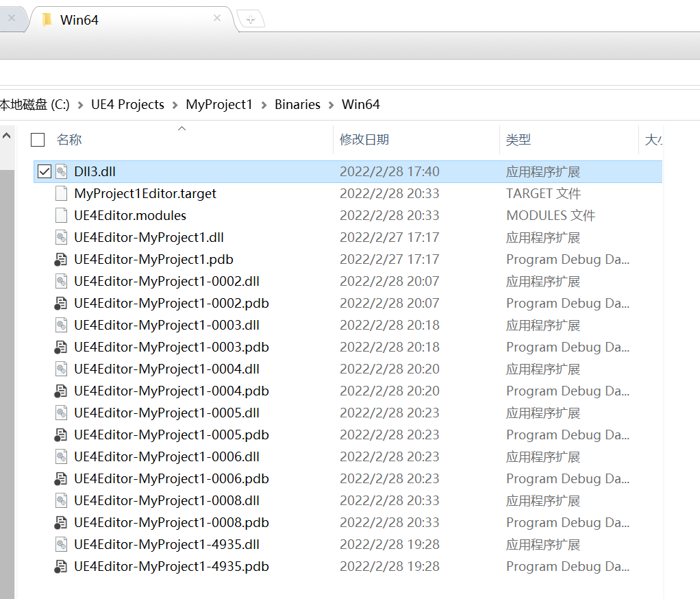Image resolution: width=700 pixels, height=599 pixels.
Task: Click the UE4Editor-MyProject1-0003.dll file icon
Action: 61,325
